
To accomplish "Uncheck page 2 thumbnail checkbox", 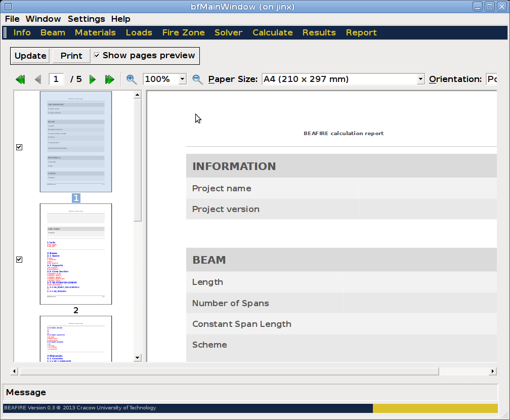I will tap(19, 260).
